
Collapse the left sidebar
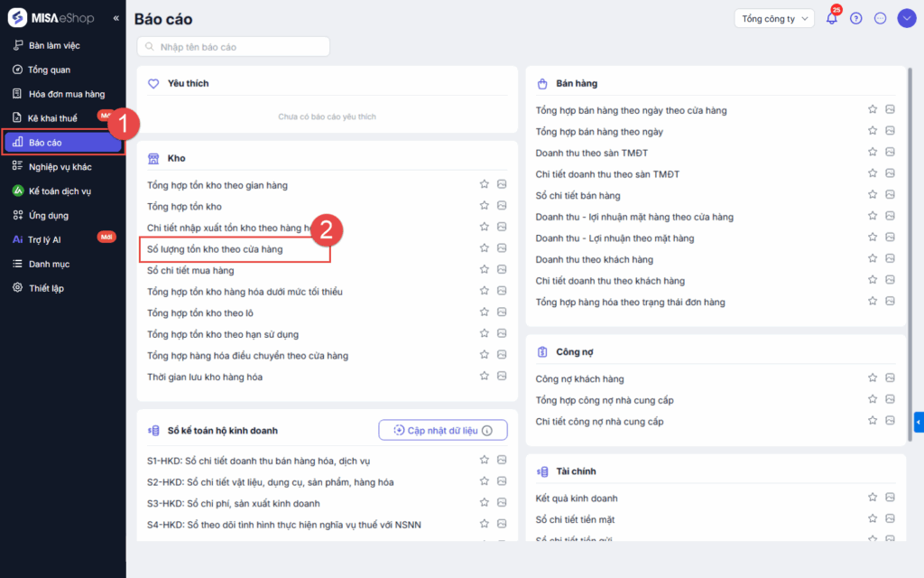coord(115,19)
